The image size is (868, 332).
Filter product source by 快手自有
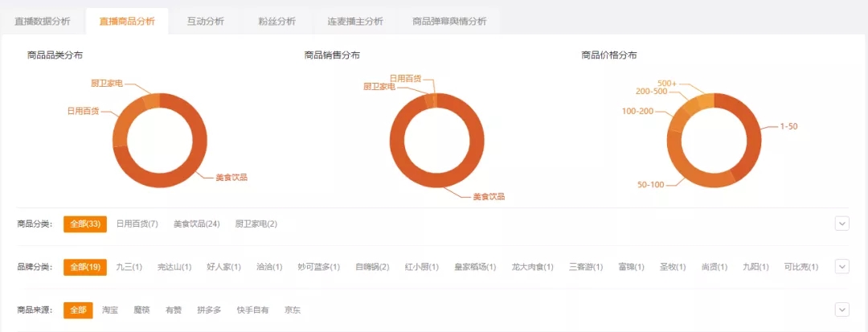click(252, 310)
